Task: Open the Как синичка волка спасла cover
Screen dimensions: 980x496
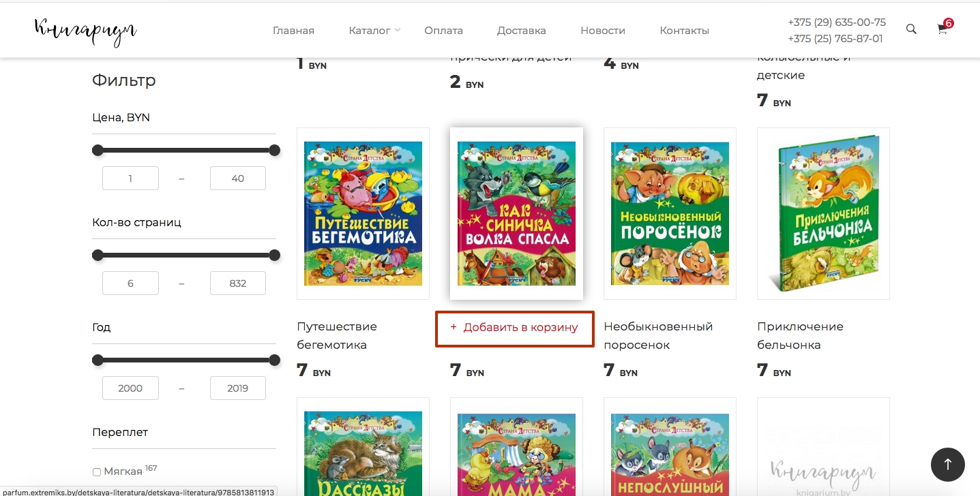Action: coord(516,213)
